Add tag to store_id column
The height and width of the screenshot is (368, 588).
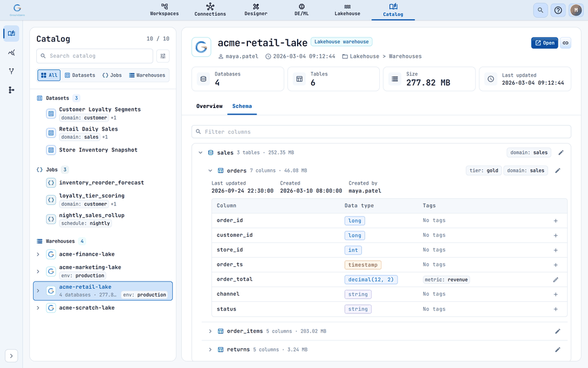[556, 250]
